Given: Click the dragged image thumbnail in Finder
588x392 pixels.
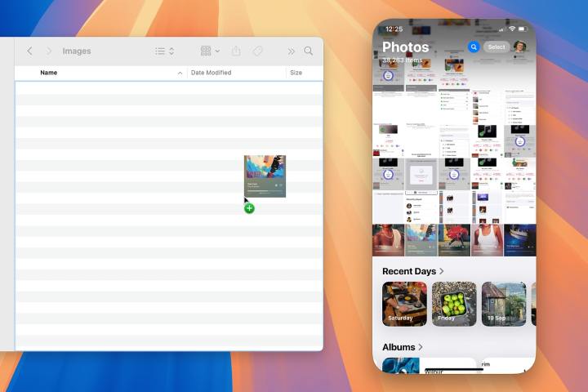Looking at the screenshot, I should (x=265, y=176).
